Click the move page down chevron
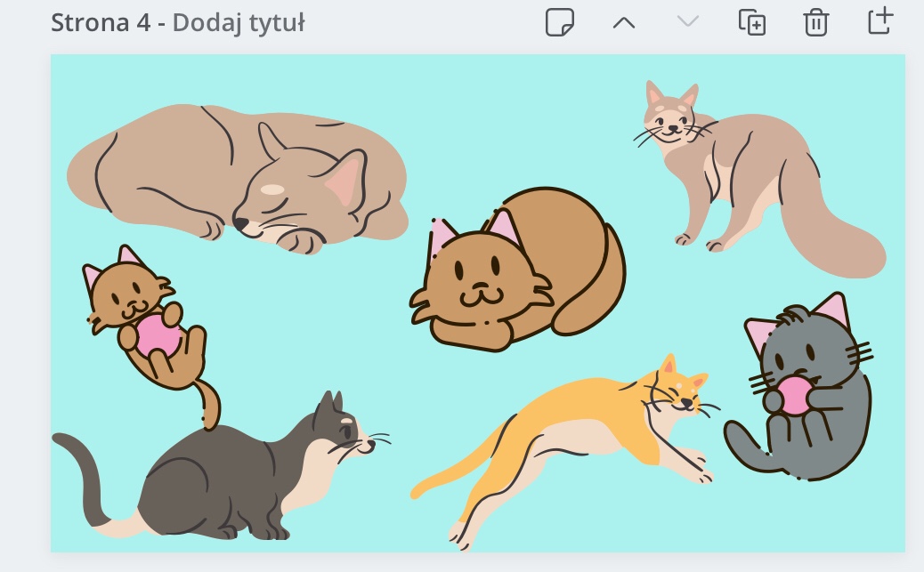This screenshot has height=572, width=924. click(687, 22)
